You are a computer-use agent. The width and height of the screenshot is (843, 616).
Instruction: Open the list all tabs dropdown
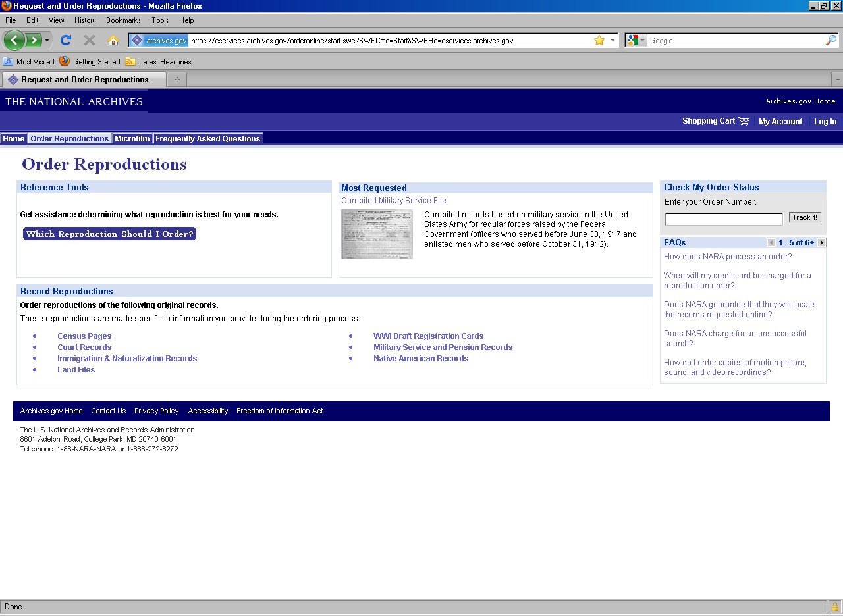pos(837,79)
